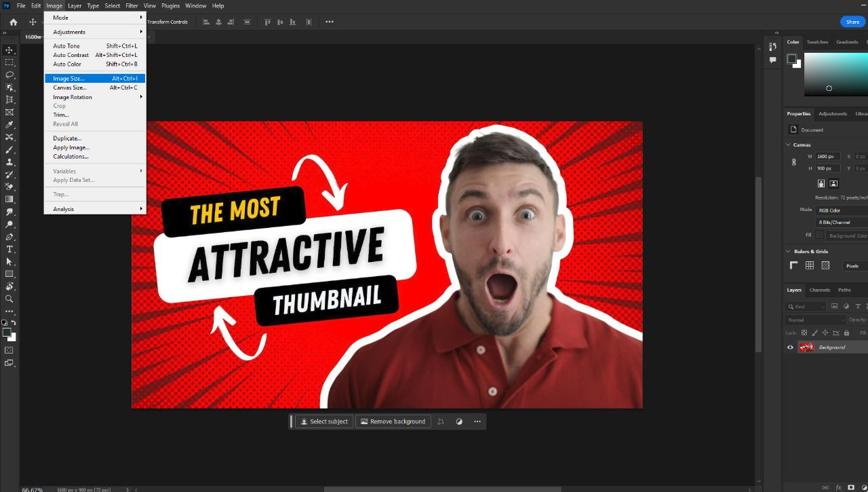
Task: Expand the Kind filter dropdown
Action: pyautogui.click(x=823, y=307)
